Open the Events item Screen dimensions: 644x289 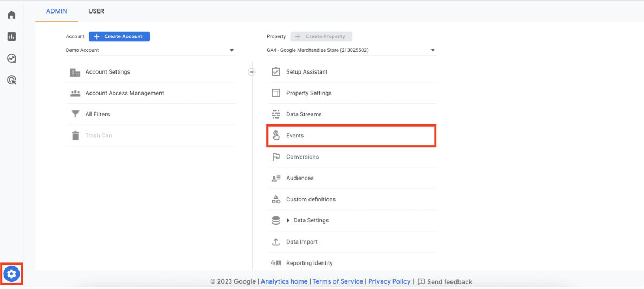tap(351, 136)
